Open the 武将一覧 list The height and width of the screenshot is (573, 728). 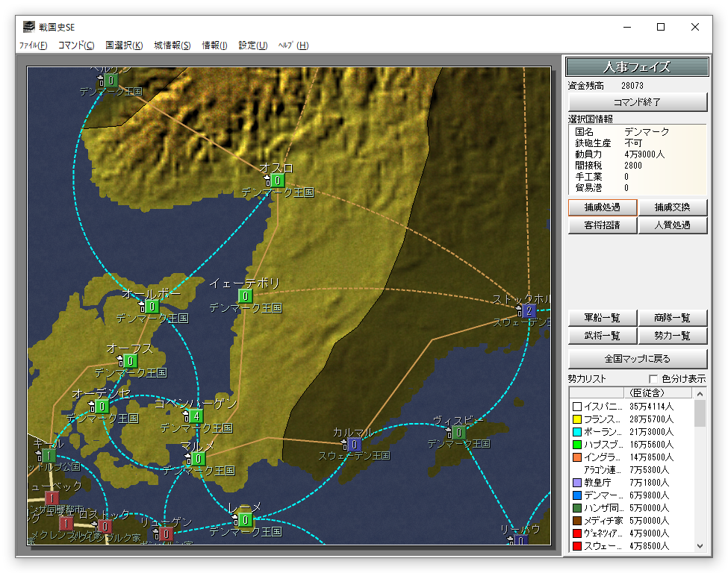point(603,336)
